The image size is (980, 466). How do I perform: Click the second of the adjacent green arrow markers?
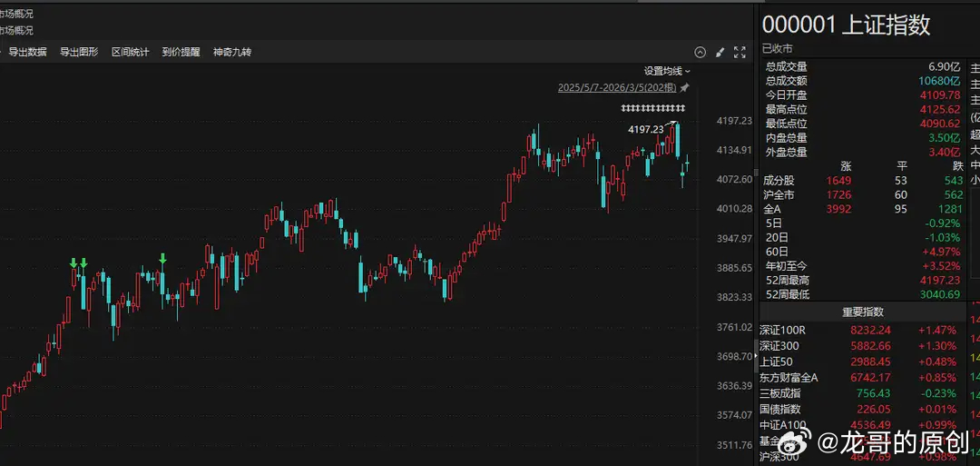pos(83,263)
